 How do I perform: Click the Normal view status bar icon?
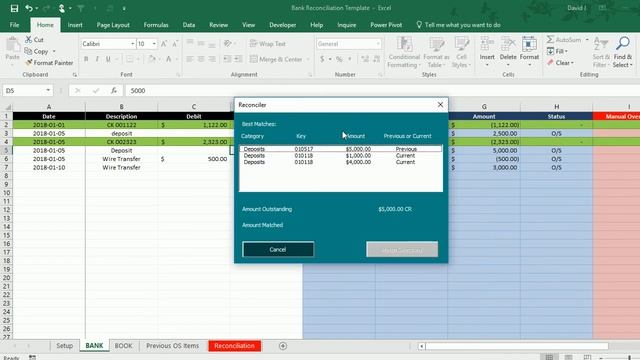(x=549, y=357)
